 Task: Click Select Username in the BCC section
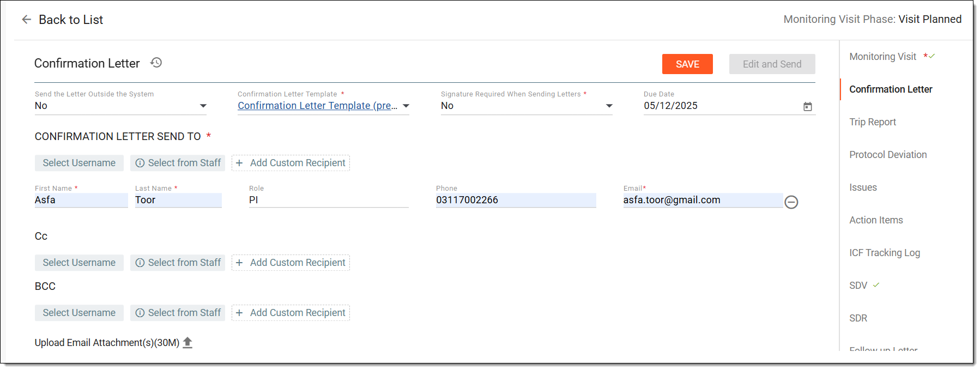click(x=79, y=313)
